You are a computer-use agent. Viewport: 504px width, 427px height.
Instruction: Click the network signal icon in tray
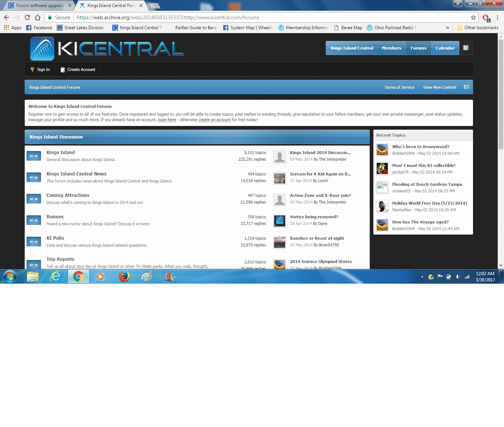(x=467, y=277)
